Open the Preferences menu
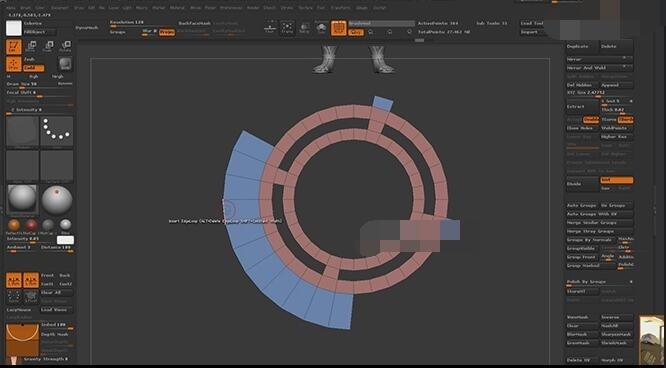The width and height of the screenshot is (666, 368). (231, 8)
